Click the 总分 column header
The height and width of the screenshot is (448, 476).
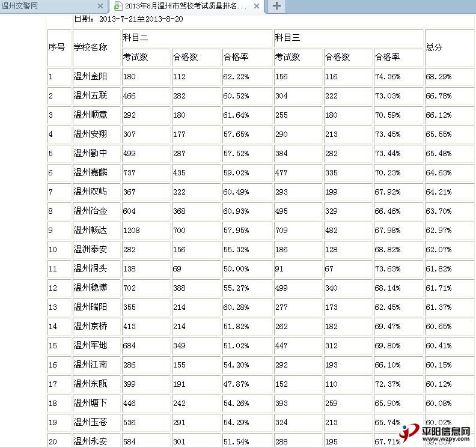tap(434, 47)
